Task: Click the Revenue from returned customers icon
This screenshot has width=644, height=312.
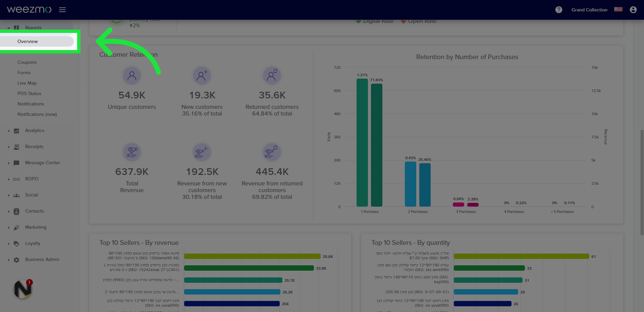Action: [272, 152]
